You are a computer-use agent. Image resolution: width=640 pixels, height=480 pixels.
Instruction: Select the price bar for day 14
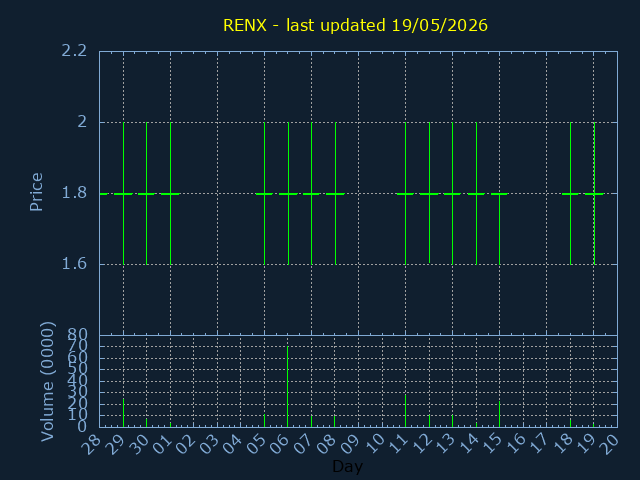point(476,193)
